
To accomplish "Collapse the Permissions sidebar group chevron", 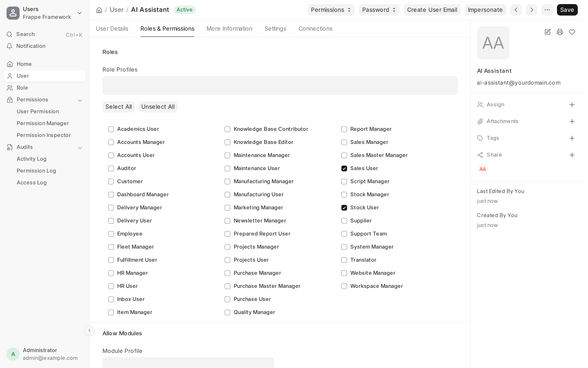I will point(80,100).
